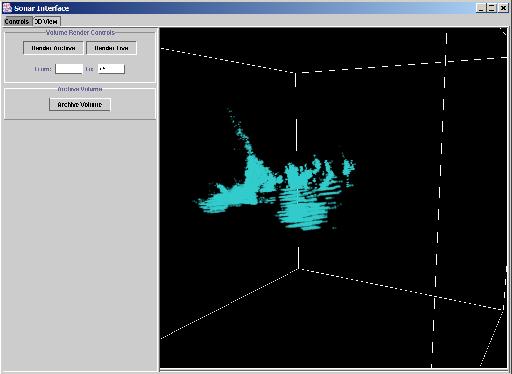Click the From label text
Screen dimensions: 512x374
pyautogui.click(x=43, y=69)
